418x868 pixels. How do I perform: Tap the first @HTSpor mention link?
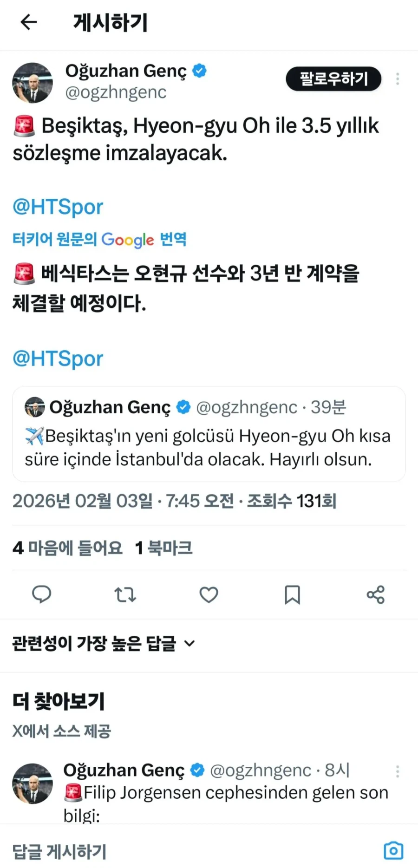pos(58,207)
